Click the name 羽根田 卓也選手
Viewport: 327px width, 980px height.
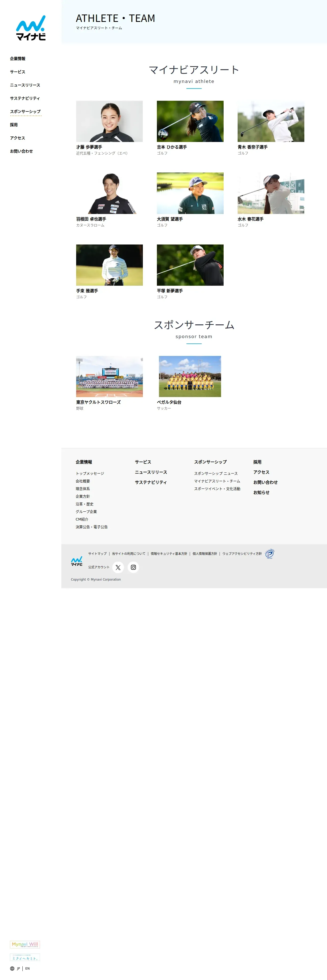(x=91, y=219)
